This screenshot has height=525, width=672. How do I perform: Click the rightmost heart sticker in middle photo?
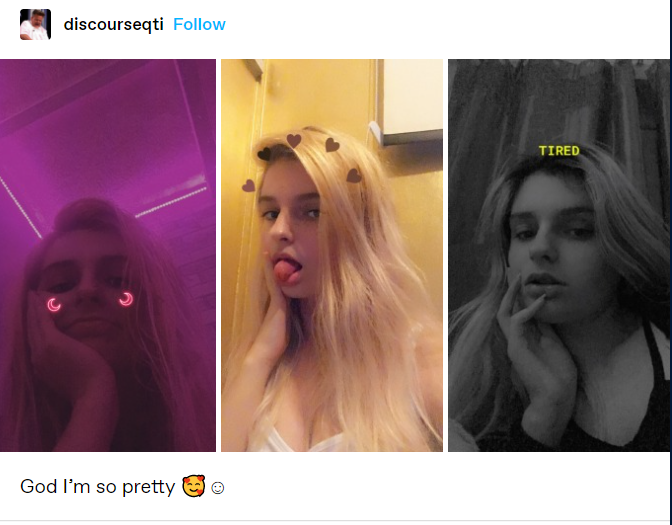pos(354,175)
